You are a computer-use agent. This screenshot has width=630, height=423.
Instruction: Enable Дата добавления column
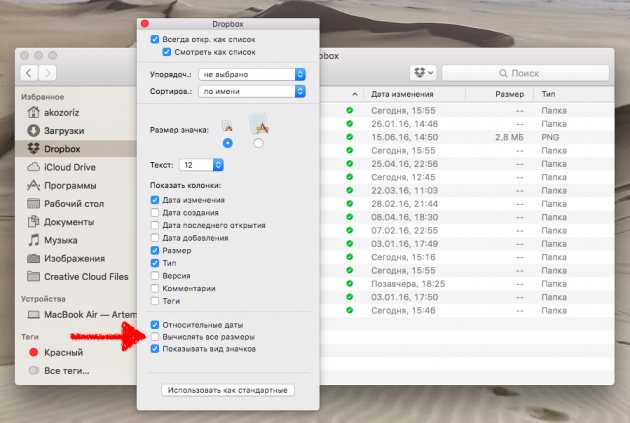[x=155, y=238]
